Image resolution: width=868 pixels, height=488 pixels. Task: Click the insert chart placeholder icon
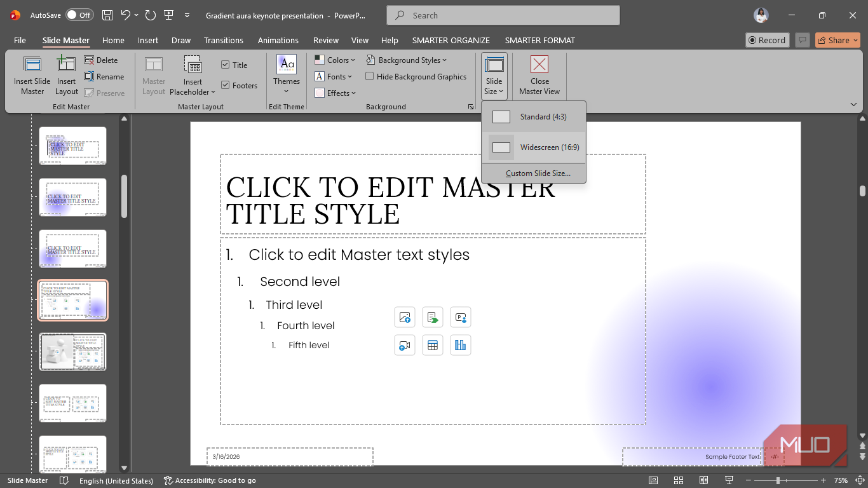(461, 345)
